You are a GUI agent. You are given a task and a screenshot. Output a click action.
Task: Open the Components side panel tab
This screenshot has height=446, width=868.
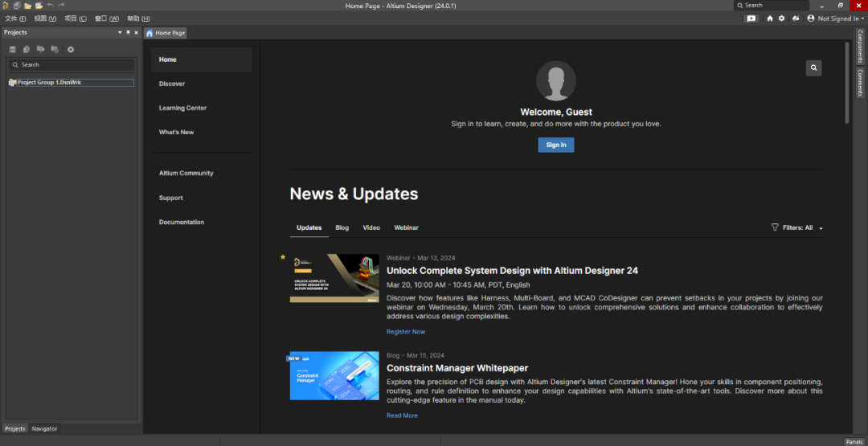pos(859,47)
